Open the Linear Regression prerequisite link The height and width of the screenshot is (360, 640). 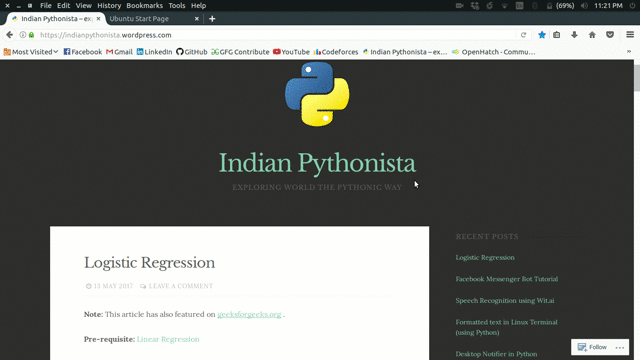tap(168, 339)
